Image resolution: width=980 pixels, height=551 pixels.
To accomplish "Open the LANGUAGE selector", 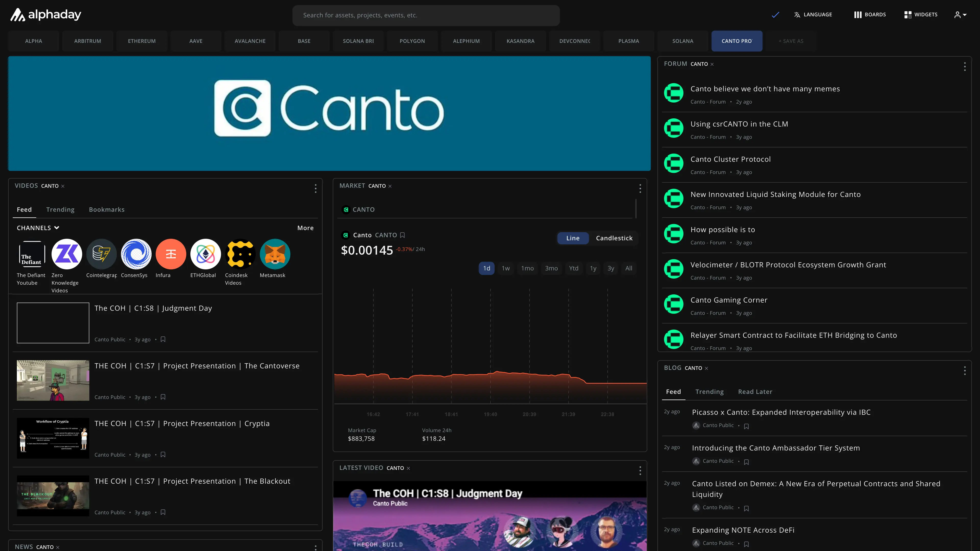I will click(x=813, y=15).
